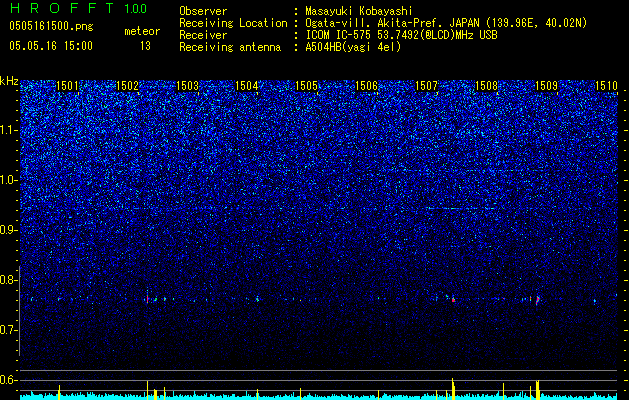This screenshot has height=400, width=629.
Task: Select observer name Masayuki Kobayashi
Action: tap(359, 11)
